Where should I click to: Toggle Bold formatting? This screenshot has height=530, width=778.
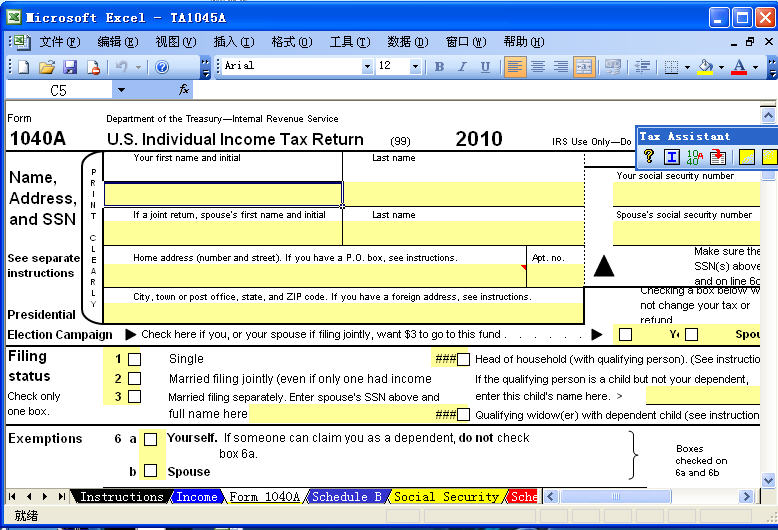[439, 66]
